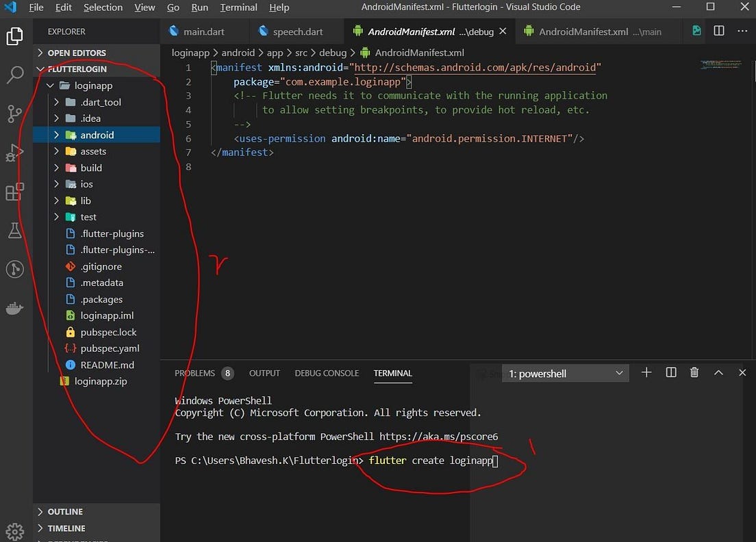Open the Manage gear menu
Screen dimensions: 756x542
14,531
